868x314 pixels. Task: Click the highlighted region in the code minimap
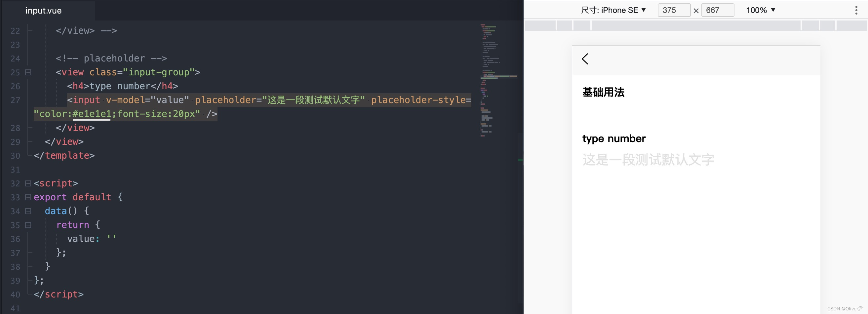[499, 77]
